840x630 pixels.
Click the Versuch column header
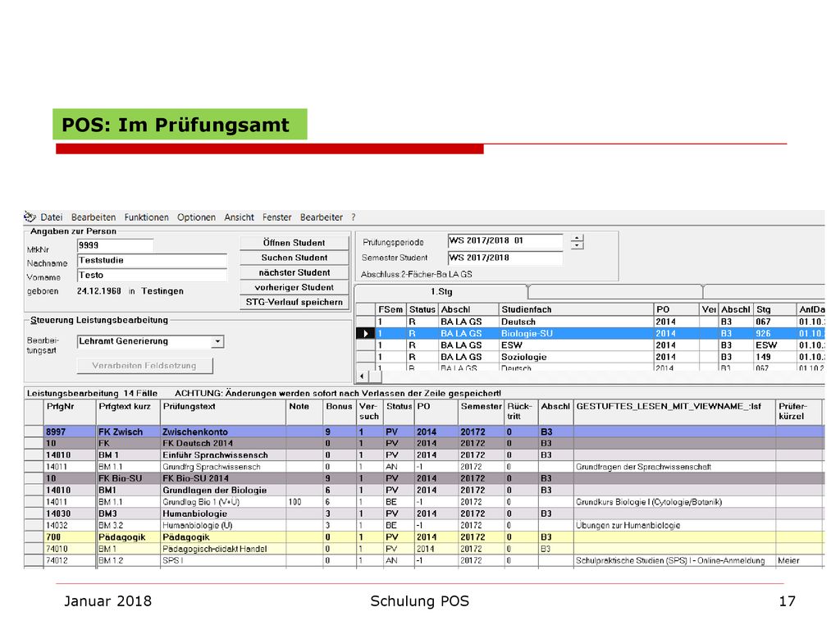(x=370, y=412)
